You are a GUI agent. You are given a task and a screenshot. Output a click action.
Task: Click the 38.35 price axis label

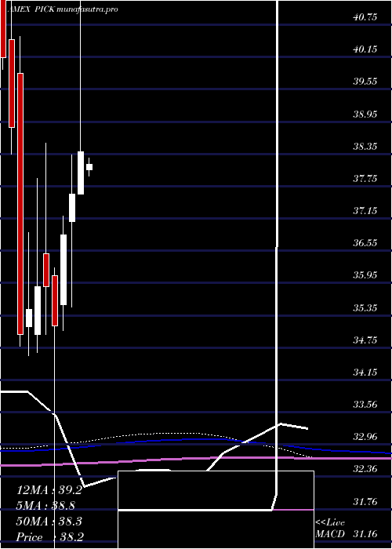(x=365, y=146)
